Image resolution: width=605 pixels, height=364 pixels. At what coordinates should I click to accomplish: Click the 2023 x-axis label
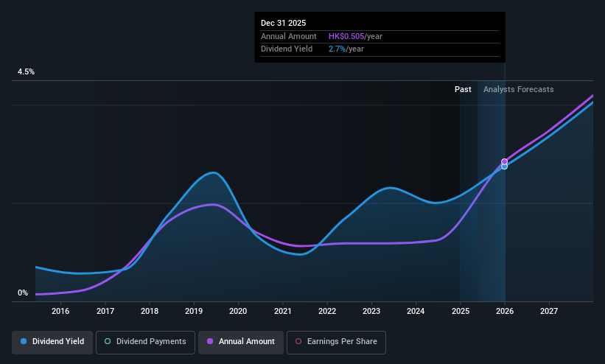tap(371, 311)
